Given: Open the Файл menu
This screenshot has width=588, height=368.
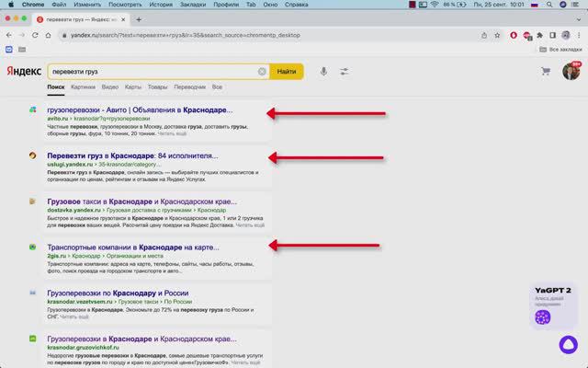Looking at the screenshot, I should [59, 5].
